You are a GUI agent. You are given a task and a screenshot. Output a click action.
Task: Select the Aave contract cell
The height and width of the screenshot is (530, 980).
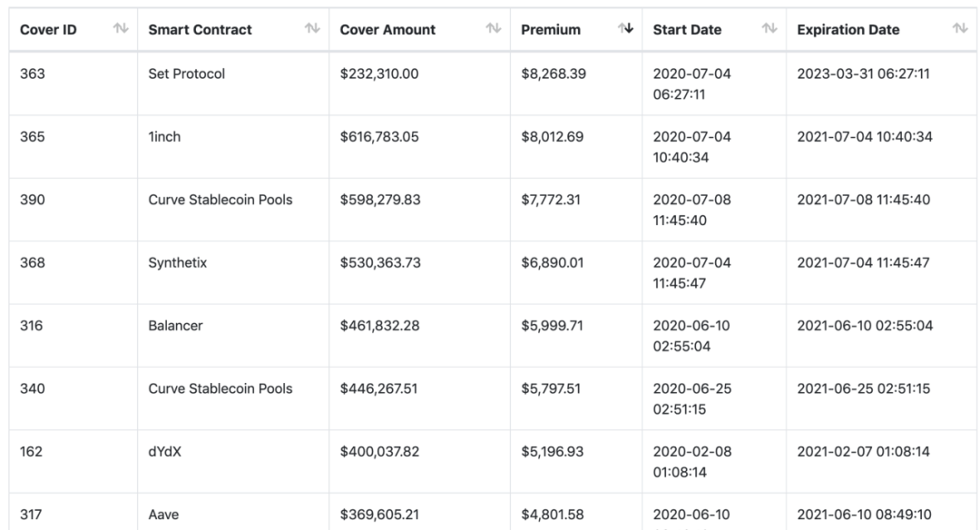[x=164, y=515]
